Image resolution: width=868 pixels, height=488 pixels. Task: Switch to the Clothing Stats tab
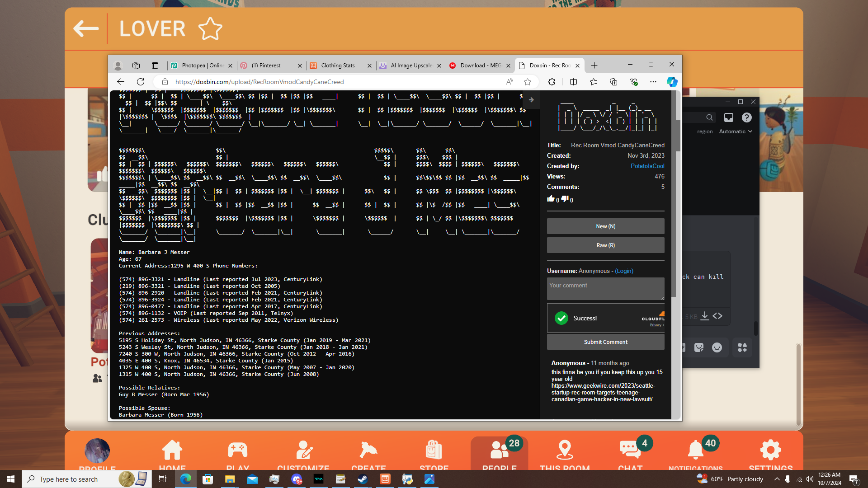pyautogui.click(x=338, y=66)
